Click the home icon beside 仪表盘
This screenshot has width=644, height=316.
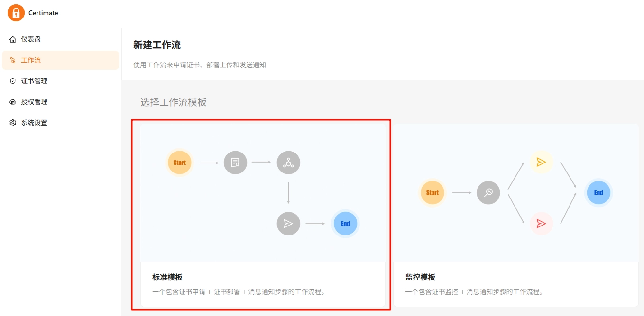[x=13, y=39]
